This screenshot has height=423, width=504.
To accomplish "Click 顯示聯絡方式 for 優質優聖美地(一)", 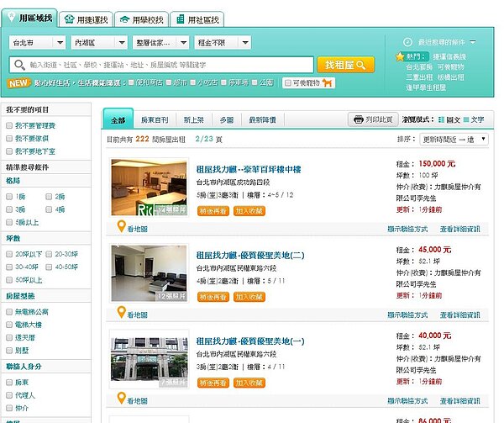I will (407, 401).
